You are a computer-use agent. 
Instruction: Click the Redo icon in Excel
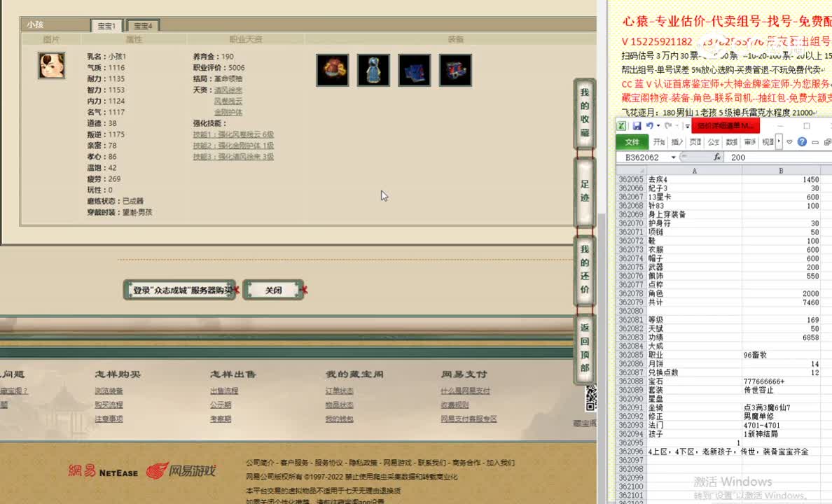pyautogui.click(x=667, y=125)
